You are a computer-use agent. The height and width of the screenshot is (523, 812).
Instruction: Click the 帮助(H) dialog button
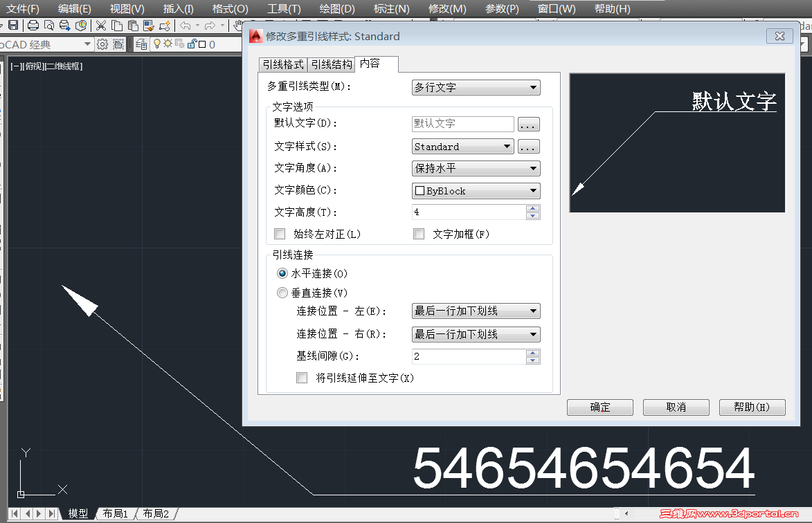click(x=752, y=407)
